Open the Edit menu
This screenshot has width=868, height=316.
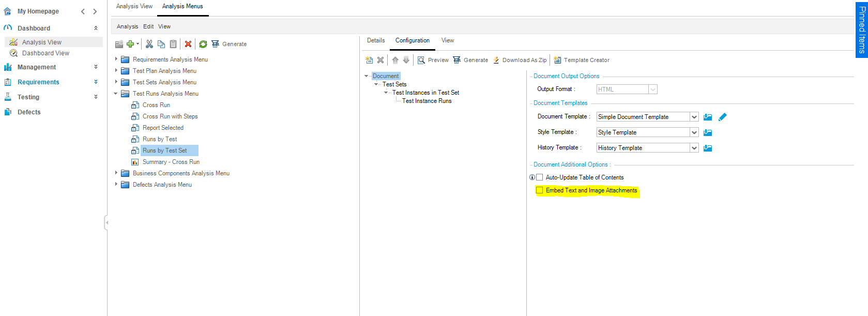point(148,26)
